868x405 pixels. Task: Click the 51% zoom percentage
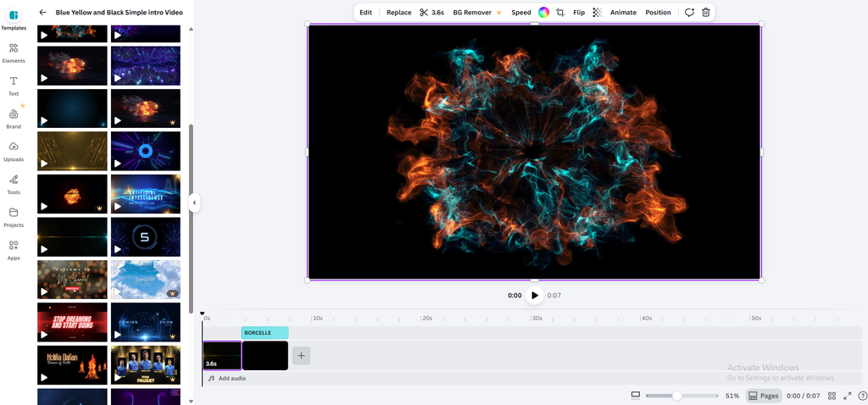(732, 396)
